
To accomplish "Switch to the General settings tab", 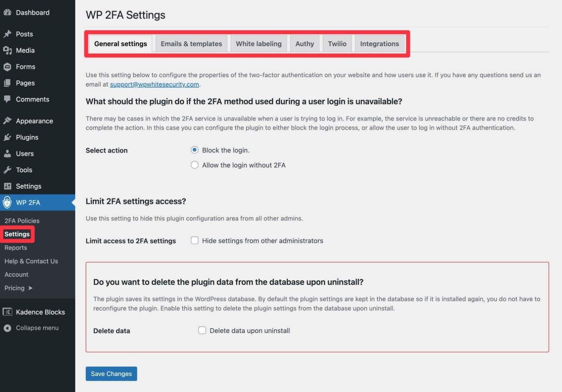I will pyautogui.click(x=120, y=44).
